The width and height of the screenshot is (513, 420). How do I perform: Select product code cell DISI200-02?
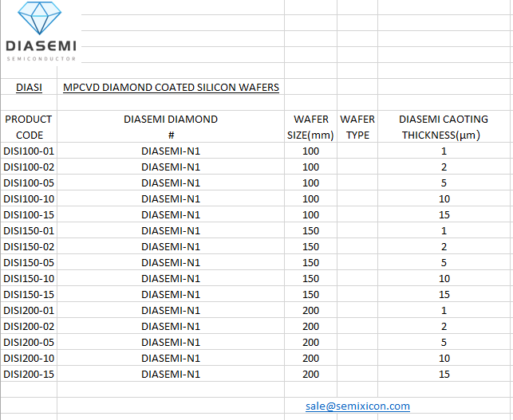(29, 326)
